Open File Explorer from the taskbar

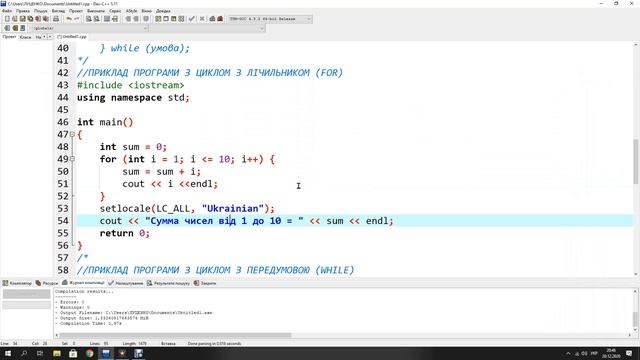click(x=57, y=353)
